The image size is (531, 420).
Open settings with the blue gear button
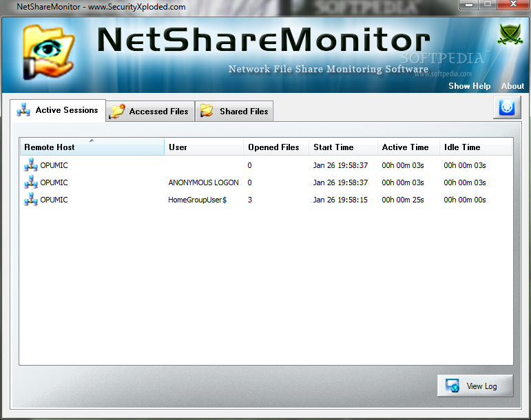coord(507,107)
